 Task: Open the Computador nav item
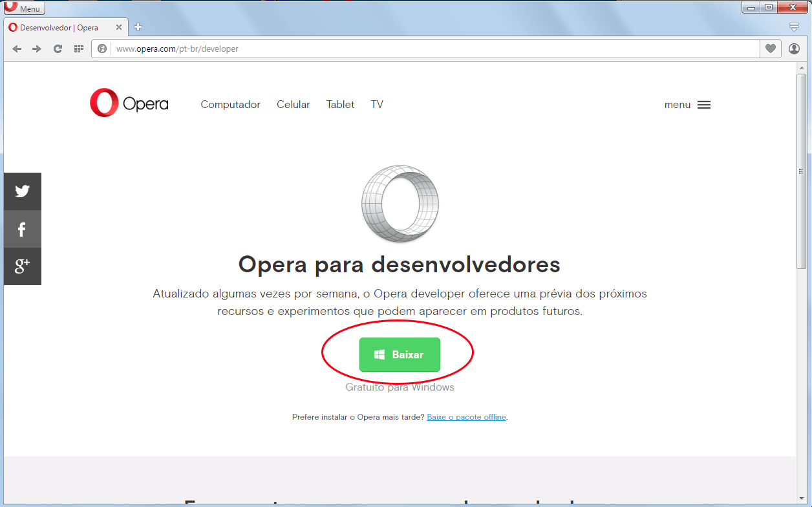coord(230,104)
